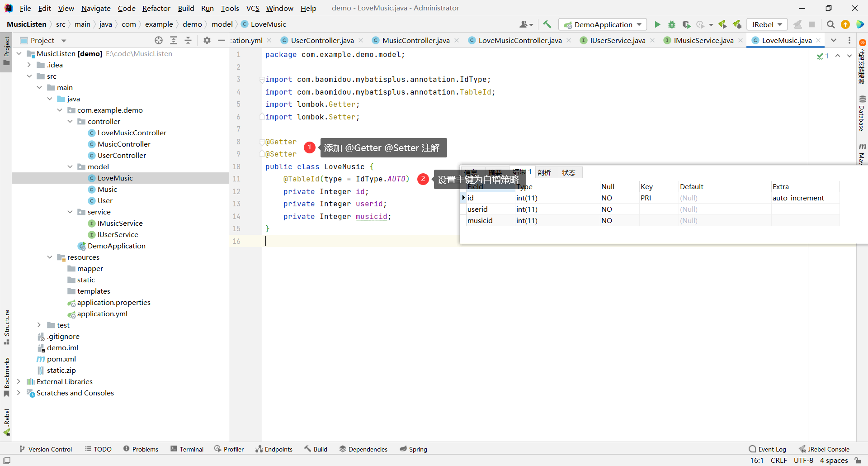The height and width of the screenshot is (466, 868).
Task: Toggle the Database side panel
Action: [x=862, y=114]
